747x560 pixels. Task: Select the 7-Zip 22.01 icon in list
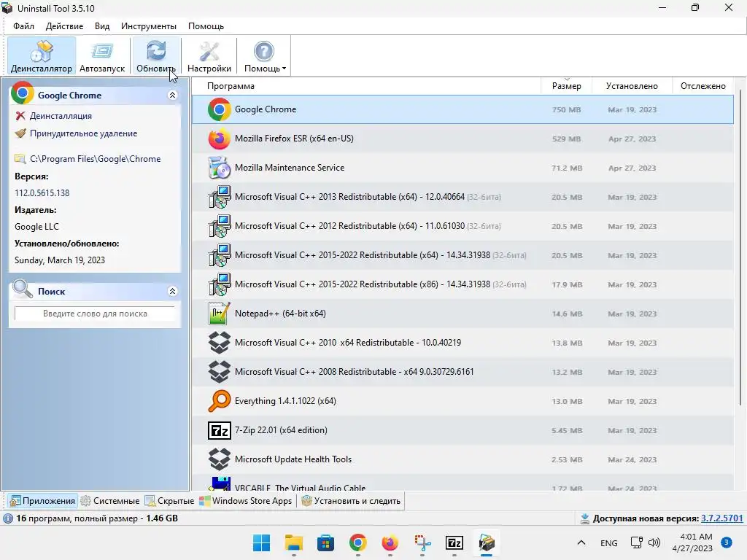click(x=219, y=430)
